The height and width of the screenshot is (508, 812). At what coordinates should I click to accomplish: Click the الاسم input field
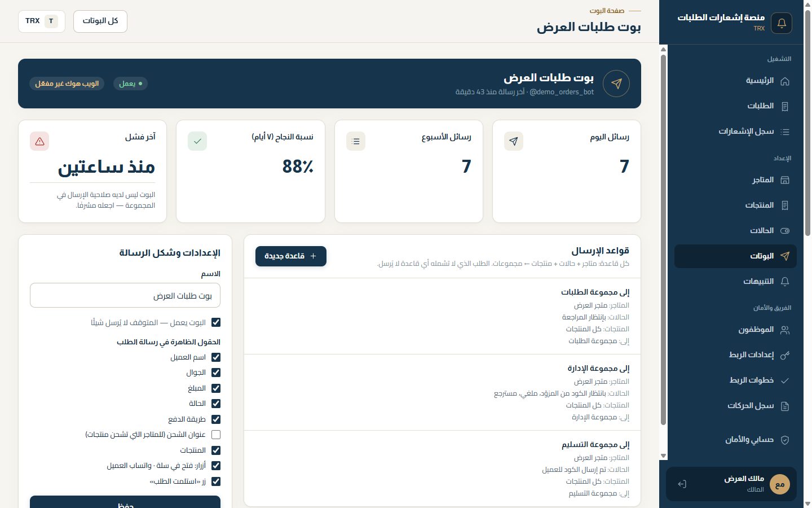point(125,295)
